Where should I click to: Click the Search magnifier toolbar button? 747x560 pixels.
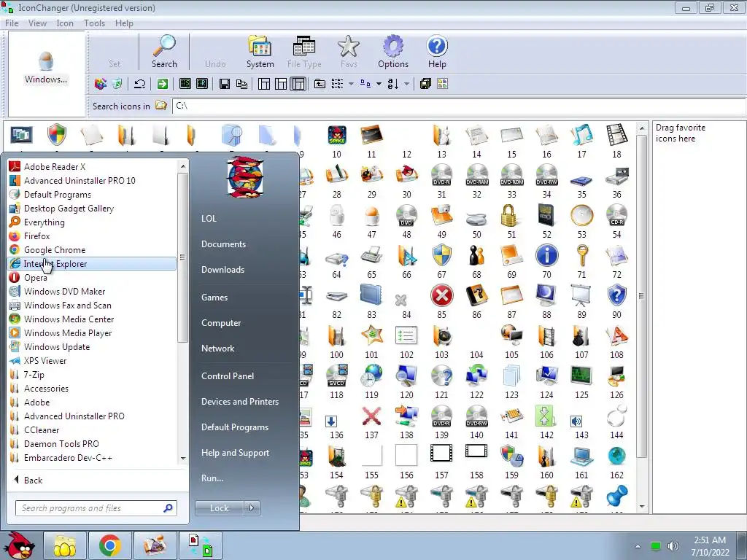coord(164,52)
